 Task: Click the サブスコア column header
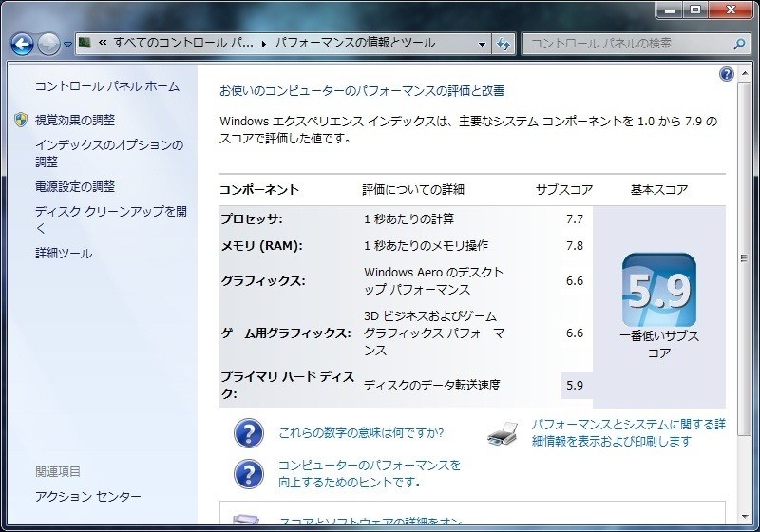(564, 189)
